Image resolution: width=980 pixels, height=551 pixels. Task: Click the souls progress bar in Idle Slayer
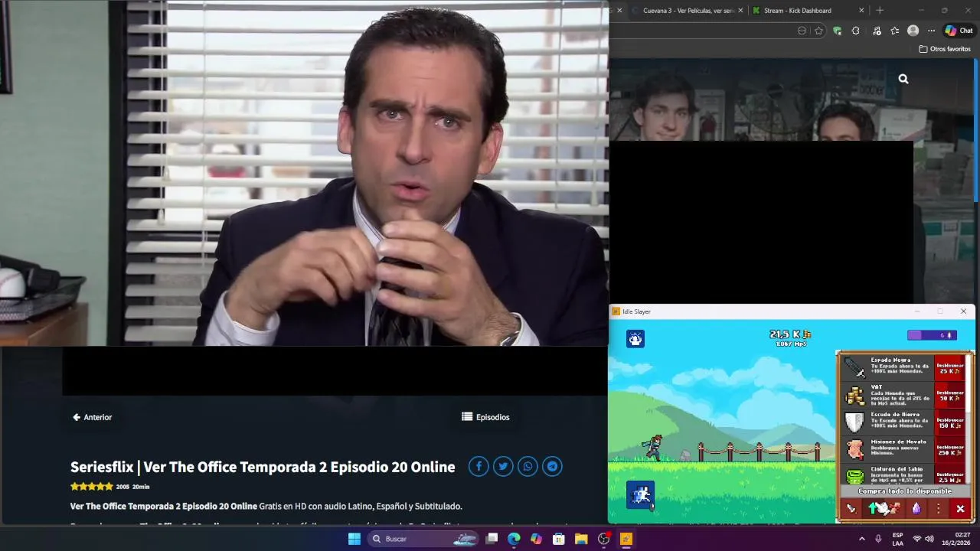point(932,335)
